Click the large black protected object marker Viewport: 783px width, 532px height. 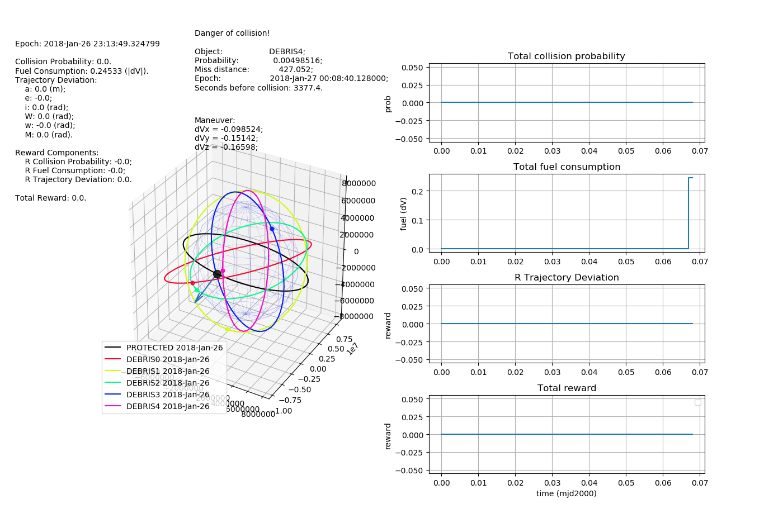(x=217, y=274)
